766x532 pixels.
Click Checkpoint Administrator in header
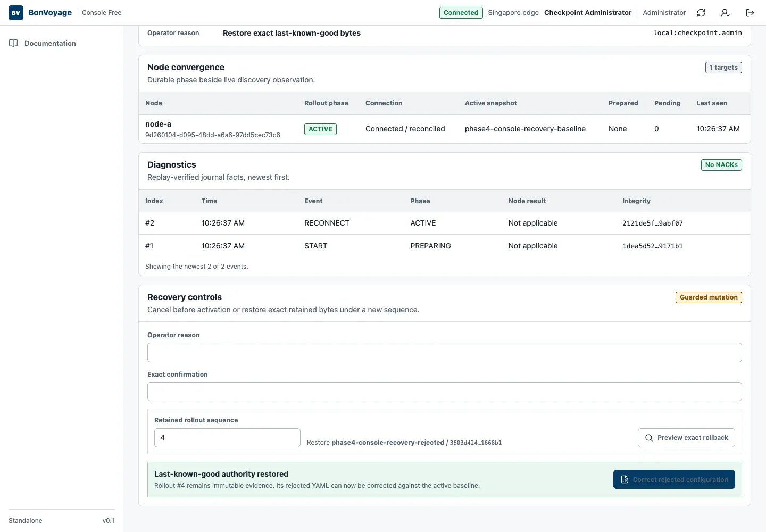(588, 13)
